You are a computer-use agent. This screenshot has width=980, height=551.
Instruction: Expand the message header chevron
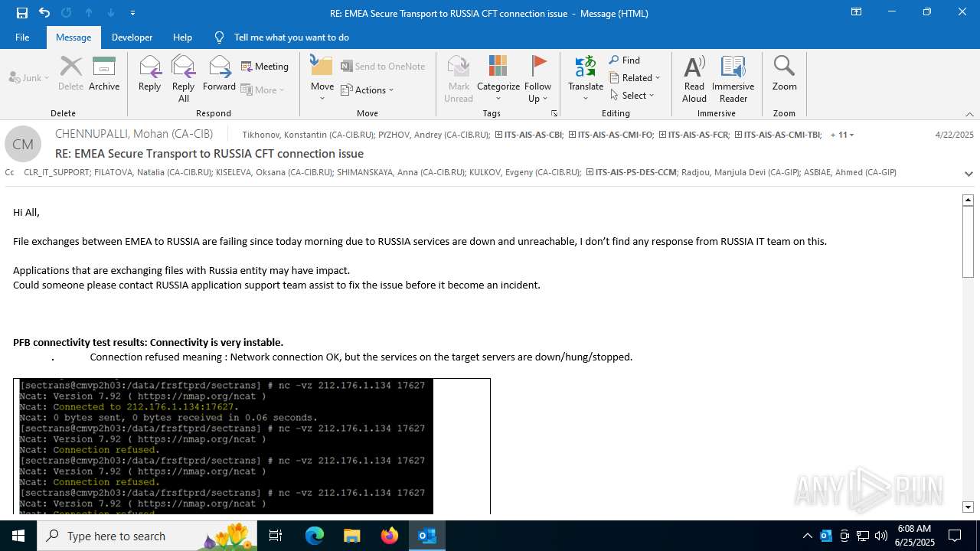click(x=969, y=174)
